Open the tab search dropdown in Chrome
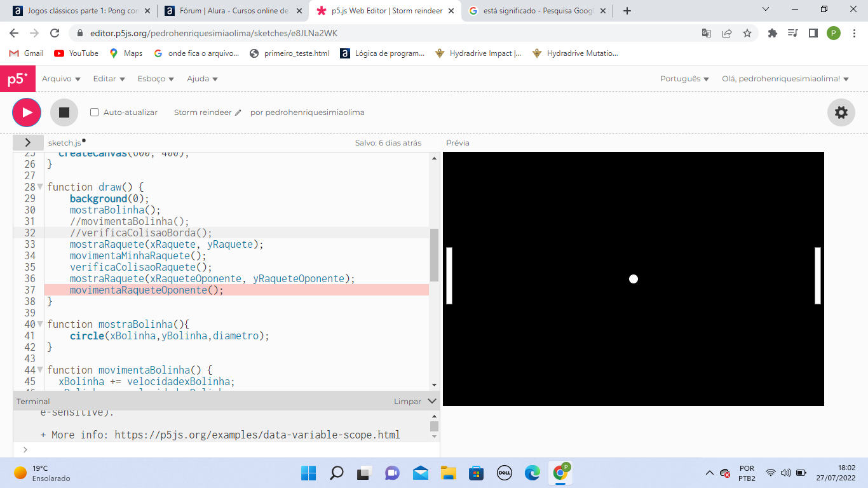868x488 pixels. click(x=765, y=10)
